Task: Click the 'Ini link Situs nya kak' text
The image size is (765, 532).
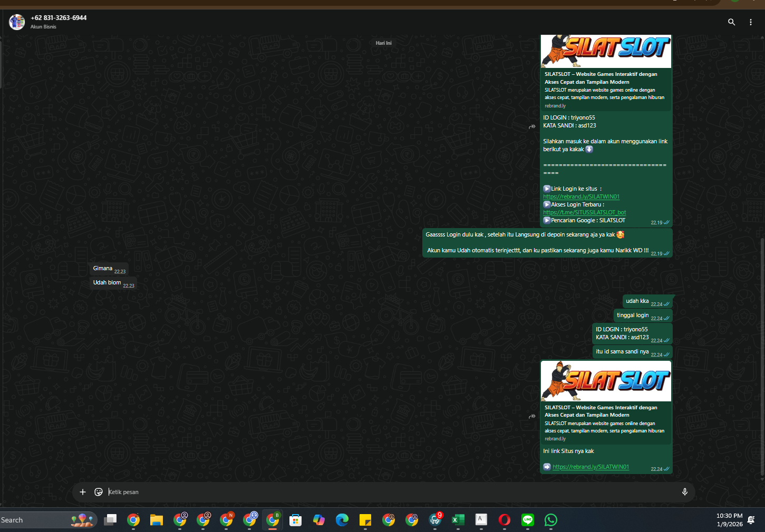Action: [568, 451]
